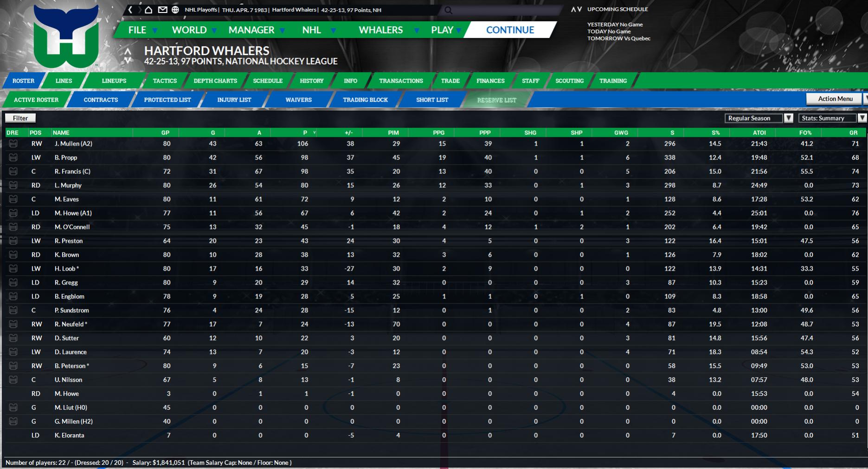Click the arrows beside UPCOMING SCHEDULE
This screenshot has width=868, height=469.
576,9
